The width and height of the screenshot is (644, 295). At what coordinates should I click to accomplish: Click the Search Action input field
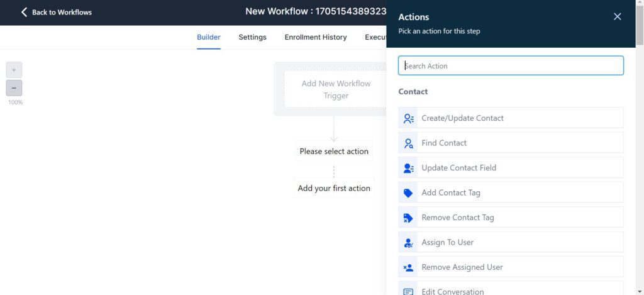[511, 65]
